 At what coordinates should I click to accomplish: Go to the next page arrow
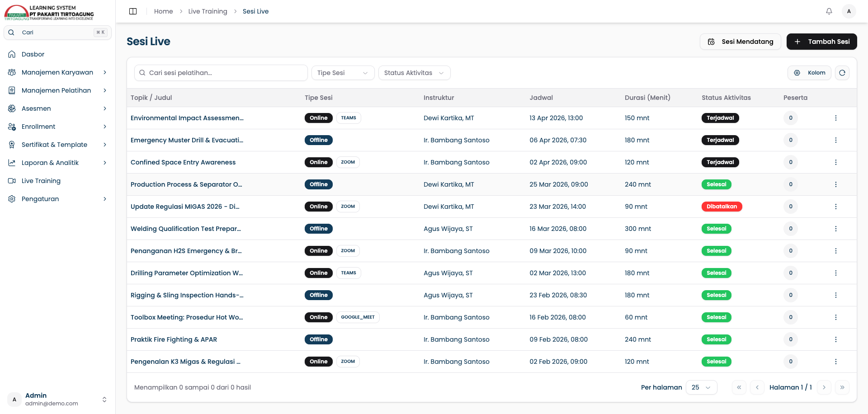pyautogui.click(x=824, y=387)
